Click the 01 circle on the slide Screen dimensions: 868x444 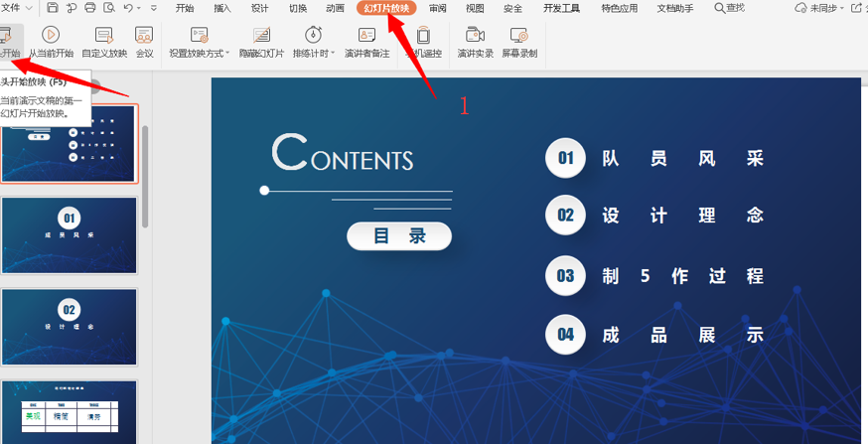(x=565, y=158)
